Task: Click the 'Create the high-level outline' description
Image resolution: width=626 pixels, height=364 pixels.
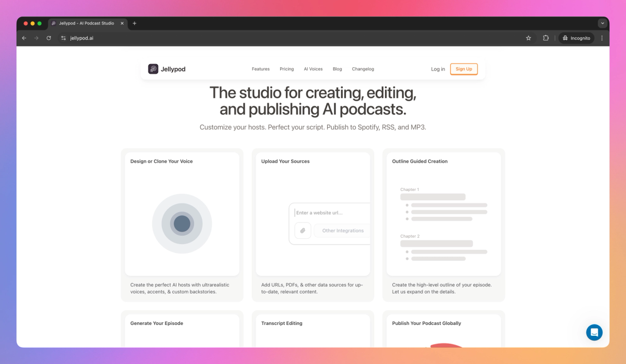Action: click(x=442, y=288)
